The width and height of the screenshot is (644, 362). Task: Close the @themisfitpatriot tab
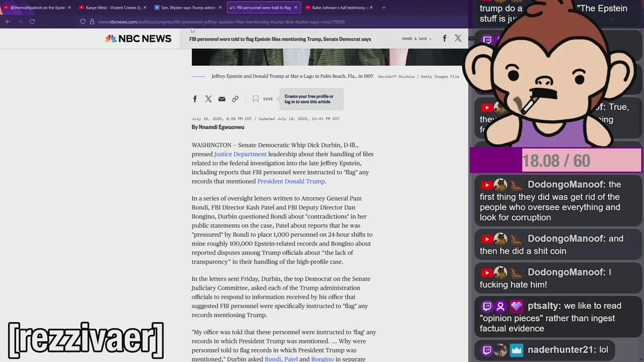point(69,8)
